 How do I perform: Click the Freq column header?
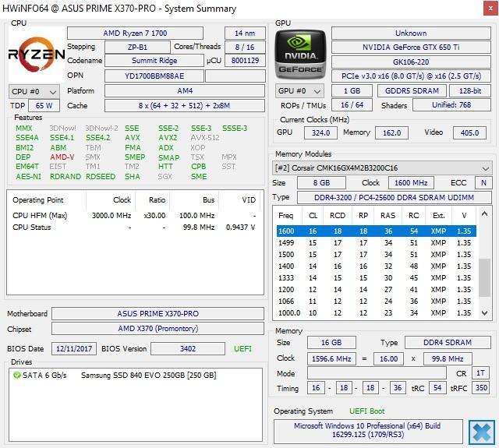[x=286, y=216]
